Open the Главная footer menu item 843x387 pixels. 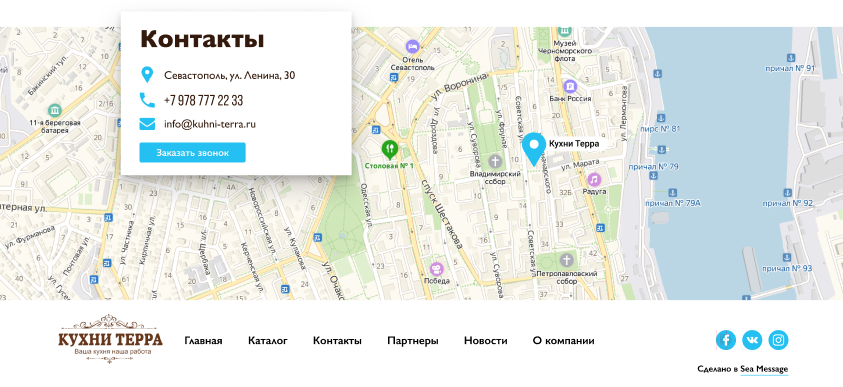[203, 341]
